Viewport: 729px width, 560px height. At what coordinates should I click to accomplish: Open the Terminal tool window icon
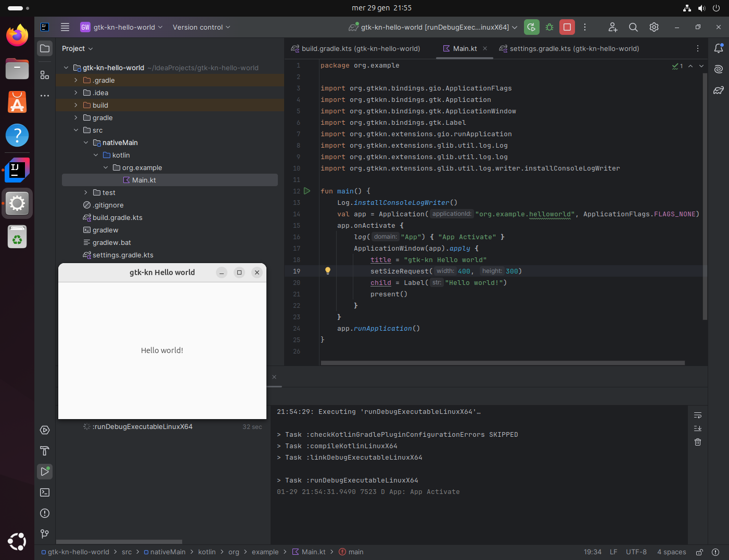pos(45,492)
